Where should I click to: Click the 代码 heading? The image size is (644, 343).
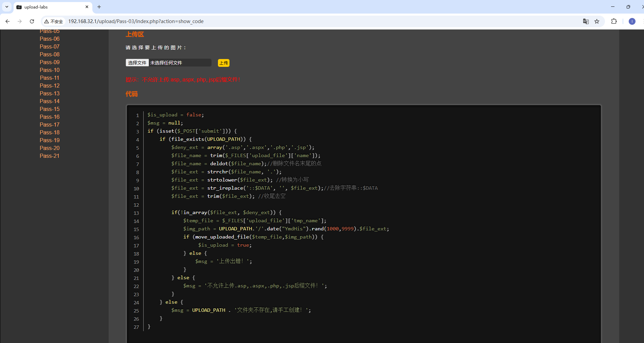[x=132, y=94]
